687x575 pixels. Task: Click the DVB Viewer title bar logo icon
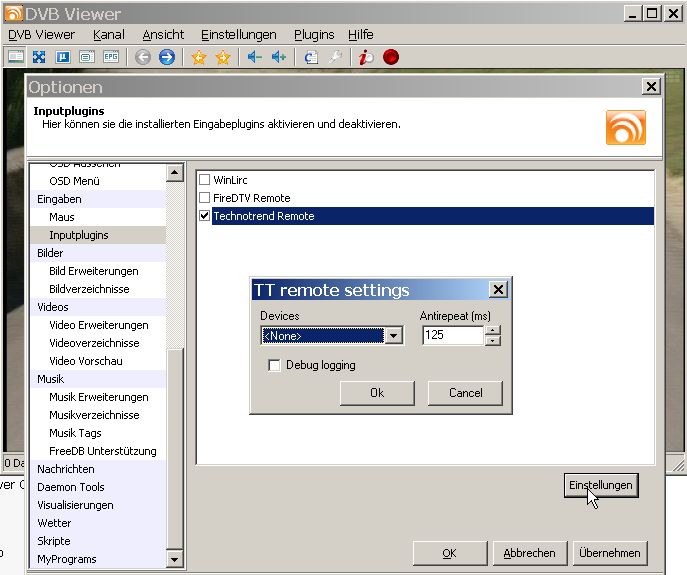13,14
